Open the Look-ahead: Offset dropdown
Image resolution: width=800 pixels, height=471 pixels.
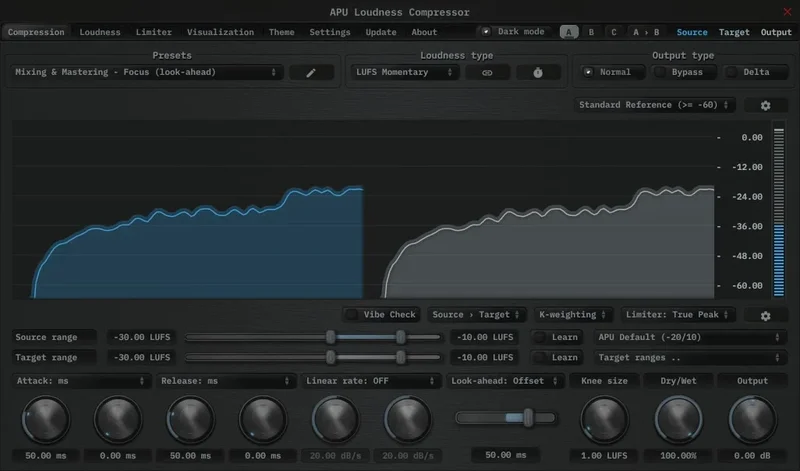point(505,381)
